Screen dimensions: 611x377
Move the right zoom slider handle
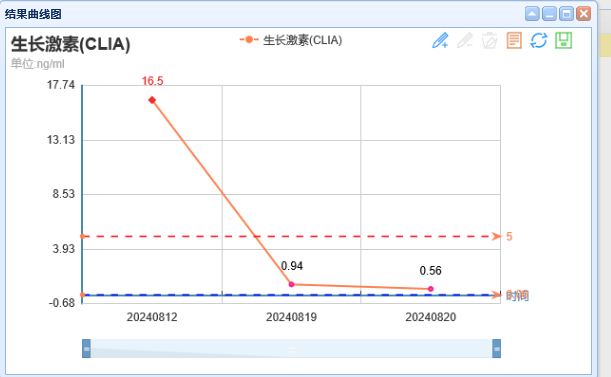pyautogui.click(x=496, y=349)
